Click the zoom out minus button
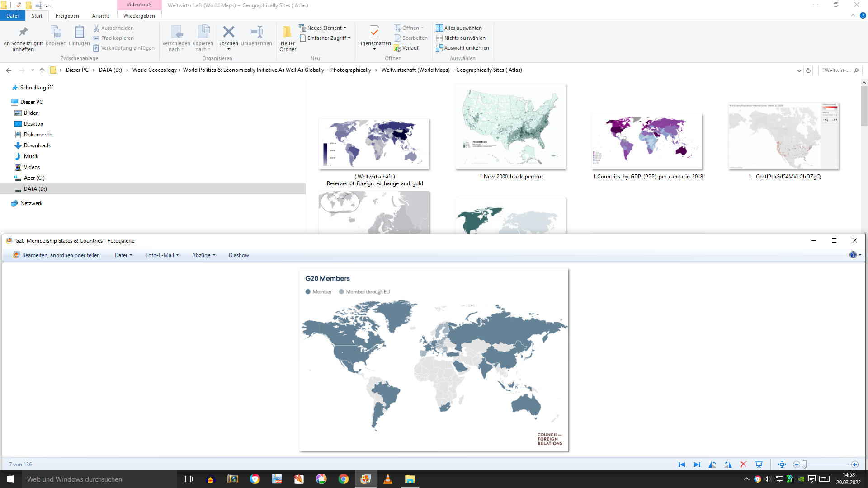 (x=797, y=465)
